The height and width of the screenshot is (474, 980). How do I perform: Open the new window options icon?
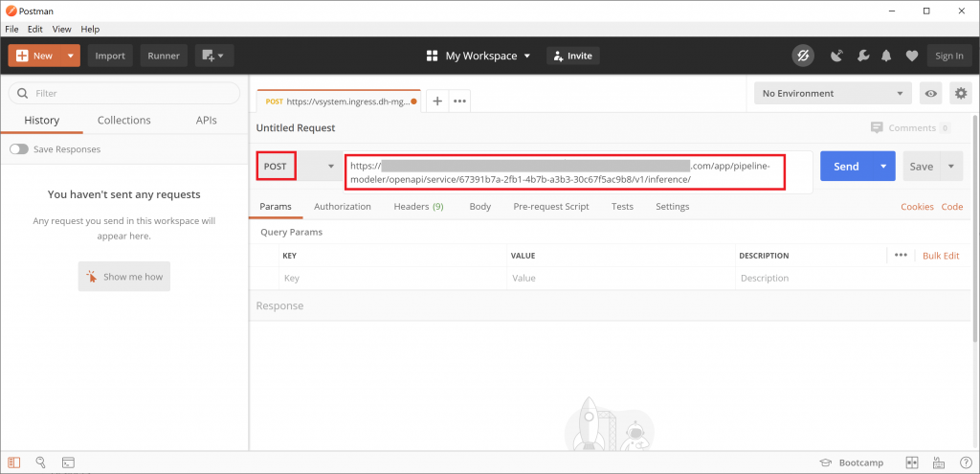[x=214, y=56]
